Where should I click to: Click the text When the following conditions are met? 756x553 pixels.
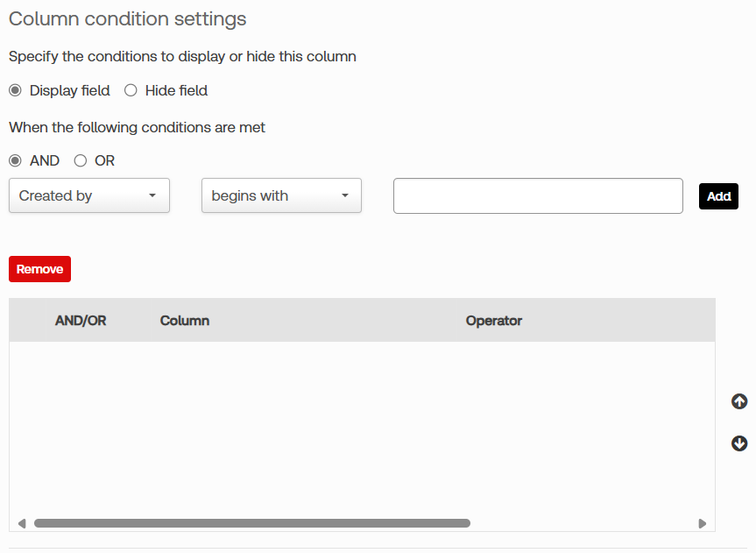[x=137, y=127]
